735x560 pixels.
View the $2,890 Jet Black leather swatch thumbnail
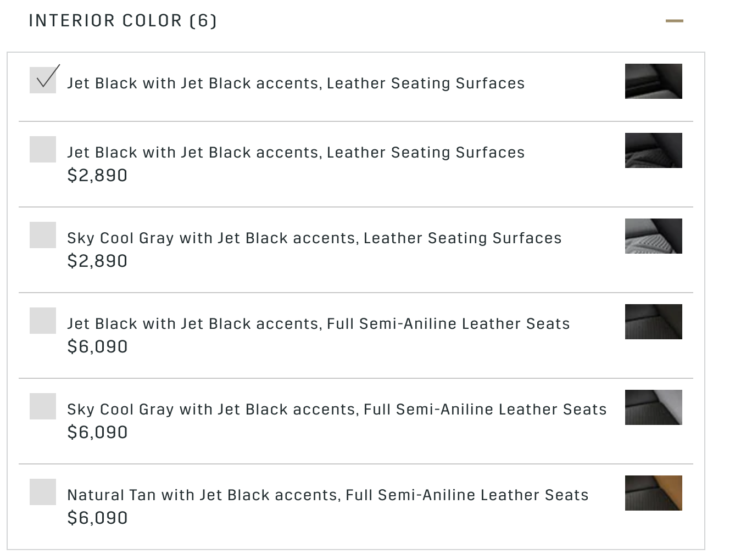coord(653,150)
